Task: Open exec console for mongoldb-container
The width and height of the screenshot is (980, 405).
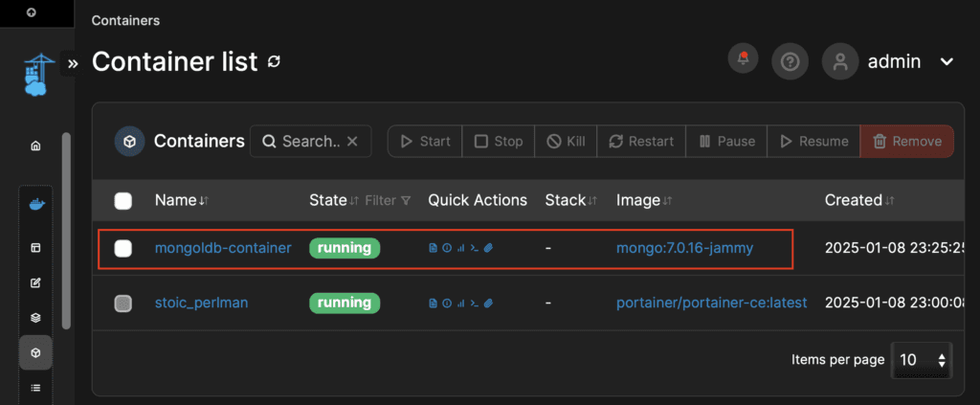Action: point(474,249)
